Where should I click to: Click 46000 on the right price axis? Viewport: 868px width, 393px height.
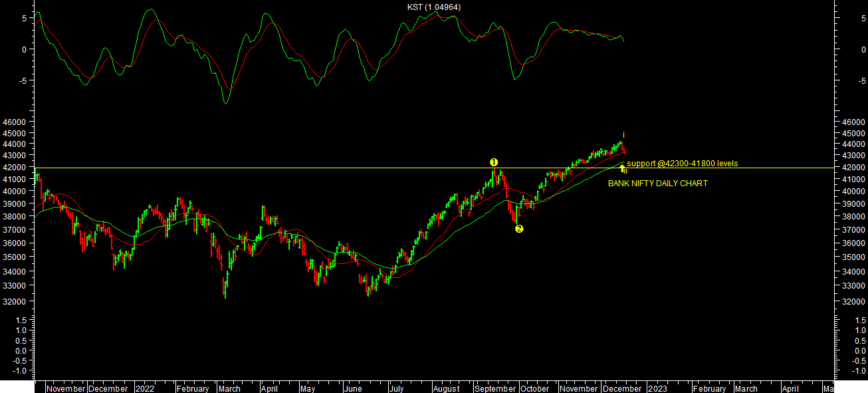855,123
